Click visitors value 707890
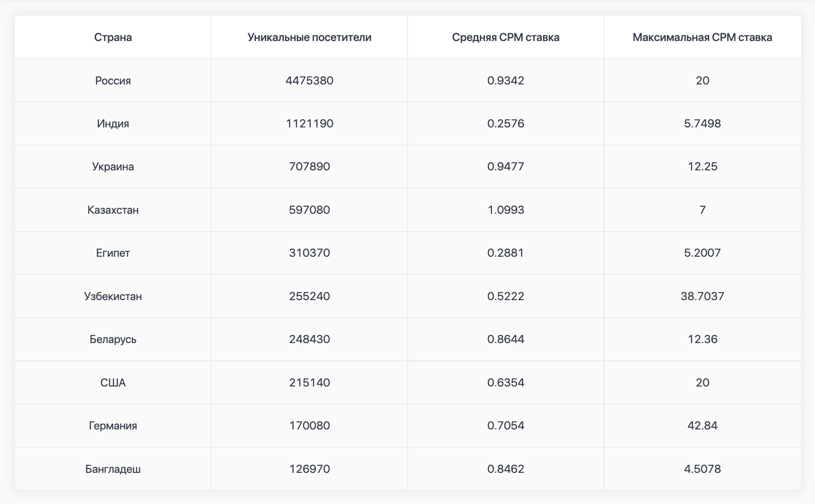815x504 pixels. click(x=309, y=167)
